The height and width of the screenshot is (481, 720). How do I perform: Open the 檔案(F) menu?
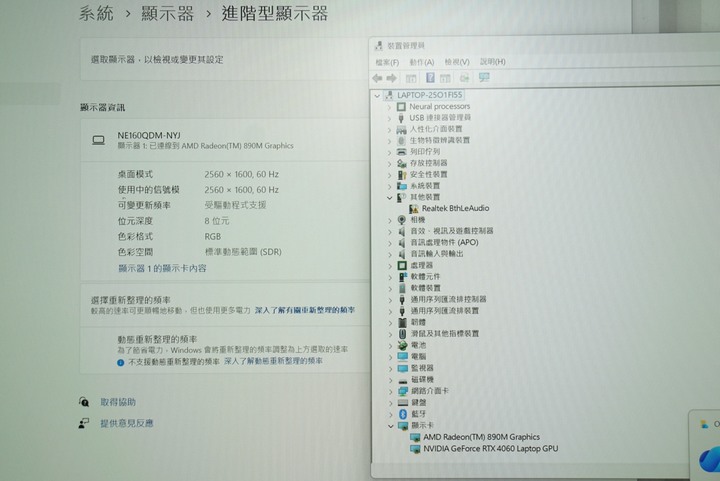tap(387, 62)
